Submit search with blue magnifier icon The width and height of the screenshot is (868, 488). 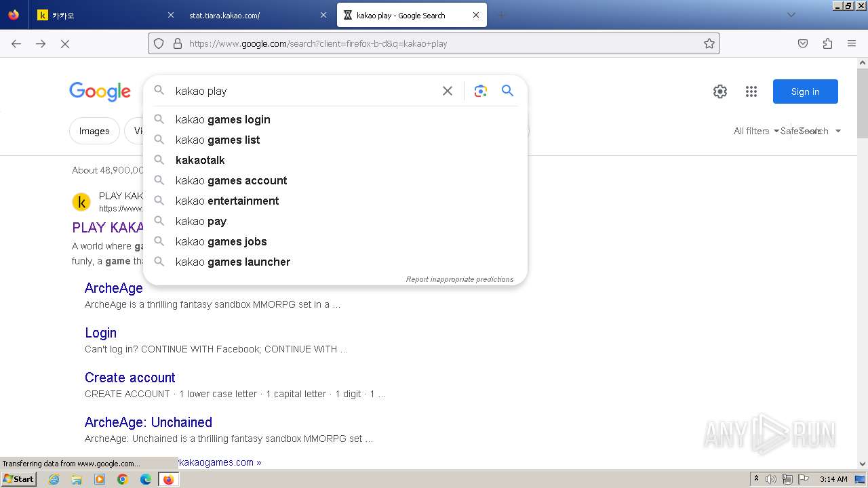(508, 91)
